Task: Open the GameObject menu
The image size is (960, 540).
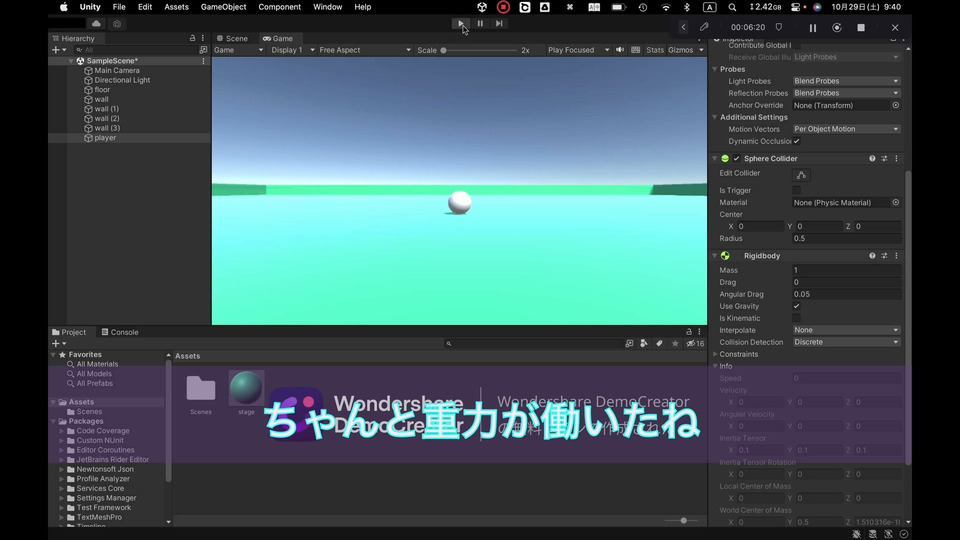Action: click(223, 7)
